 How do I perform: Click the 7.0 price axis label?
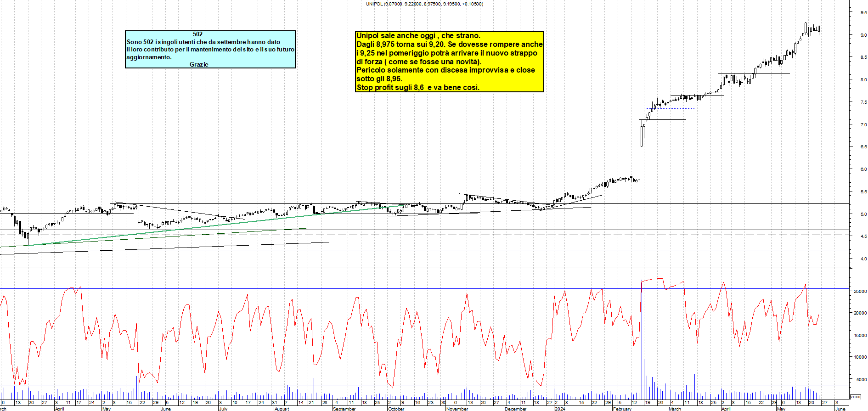(863, 124)
